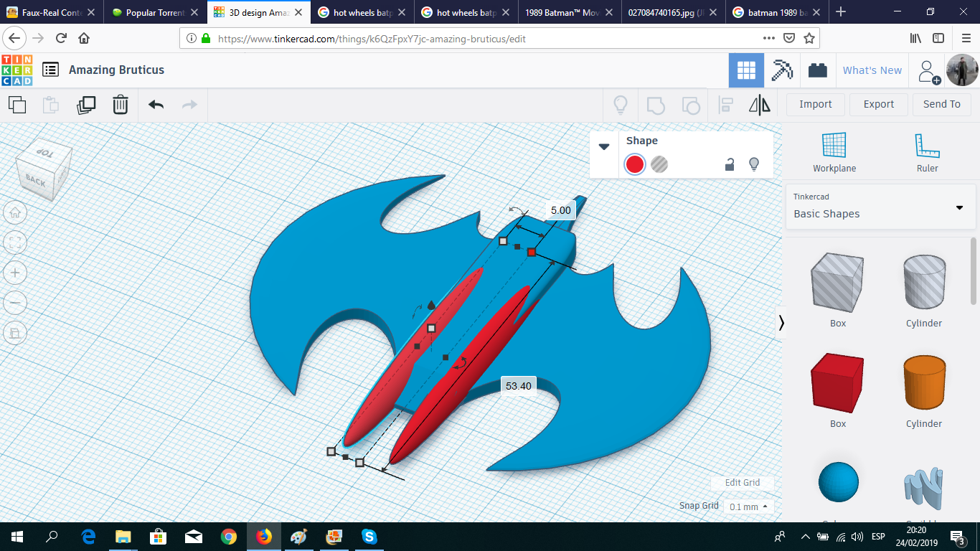The image size is (980, 551).
Task: Click the Group shapes icon
Action: (654, 105)
